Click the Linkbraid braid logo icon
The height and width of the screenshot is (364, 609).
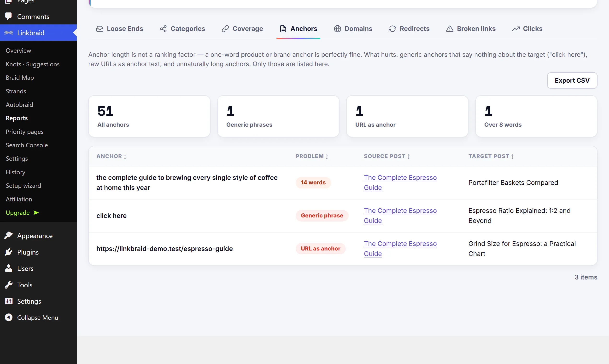[9, 33]
